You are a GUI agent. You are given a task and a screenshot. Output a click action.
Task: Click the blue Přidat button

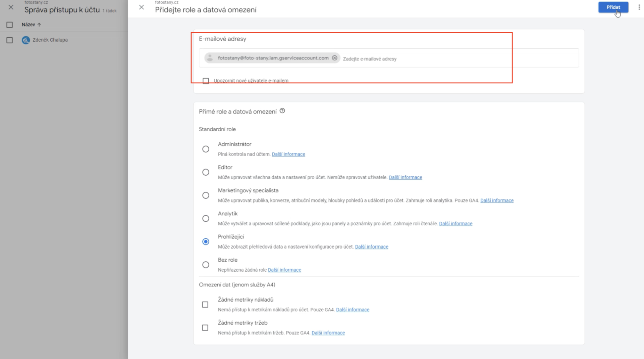pos(613,7)
